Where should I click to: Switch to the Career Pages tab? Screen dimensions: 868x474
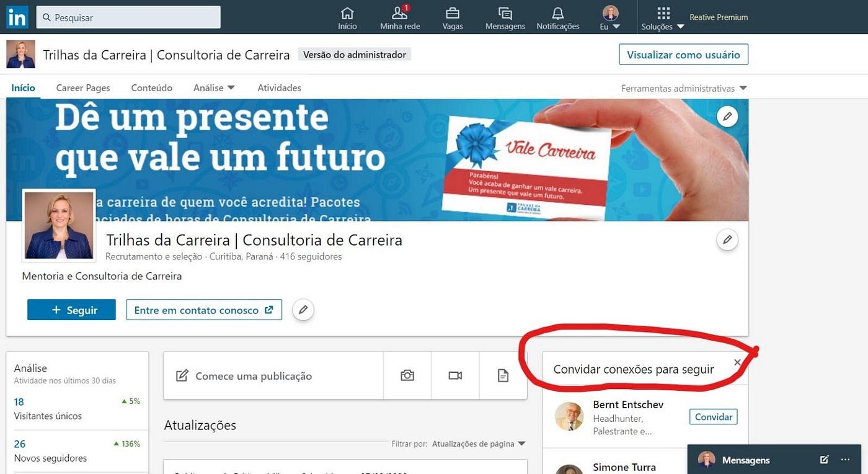pyautogui.click(x=83, y=88)
